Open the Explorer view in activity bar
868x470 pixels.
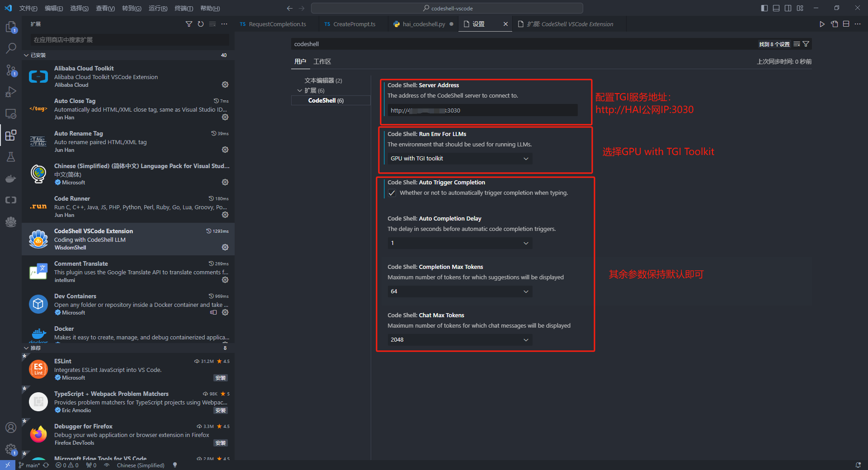click(x=11, y=27)
